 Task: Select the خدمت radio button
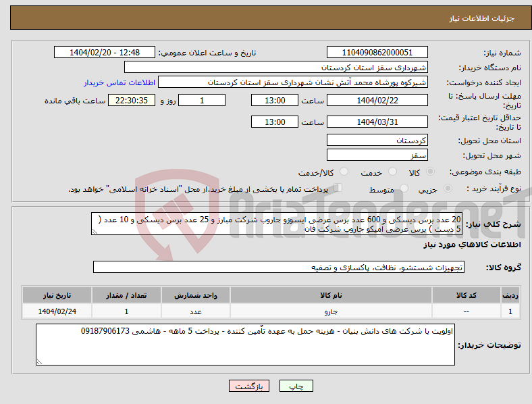point(392,172)
